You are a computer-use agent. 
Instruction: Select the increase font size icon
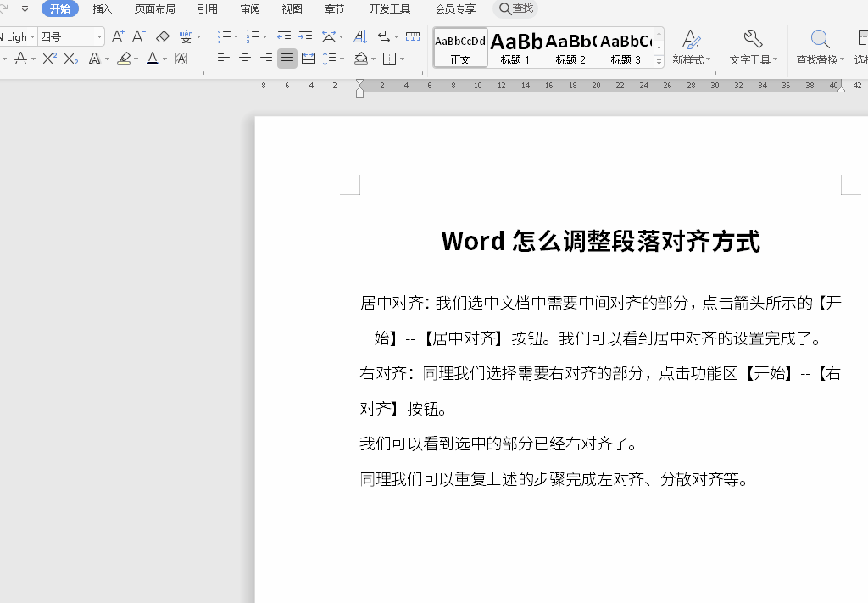point(119,36)
